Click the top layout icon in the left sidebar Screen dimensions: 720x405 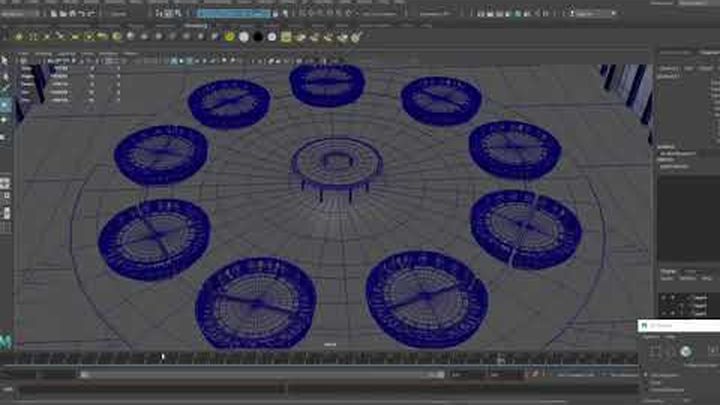[x=6, y=183]
